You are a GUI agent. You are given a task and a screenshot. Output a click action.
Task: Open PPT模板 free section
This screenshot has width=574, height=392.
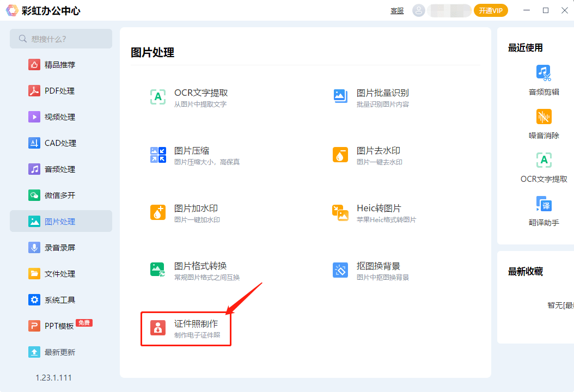[59, 326]
